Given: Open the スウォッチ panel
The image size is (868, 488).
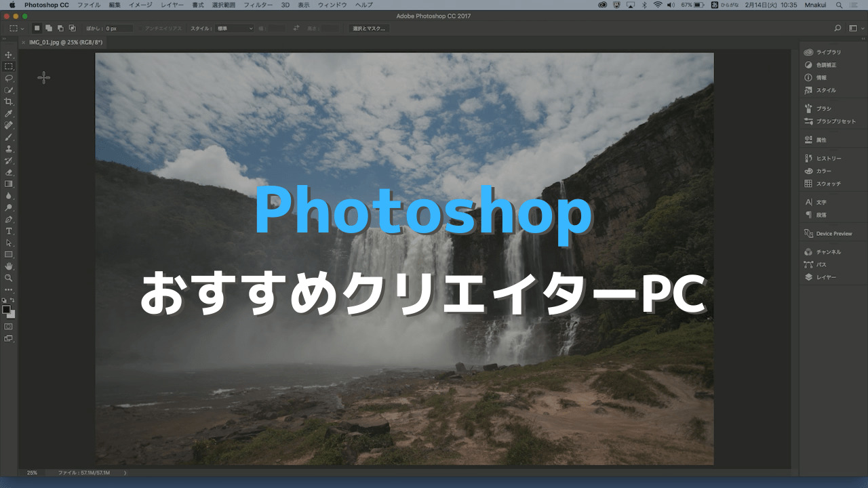Looking at the screenshot, I should pos(823,184).
